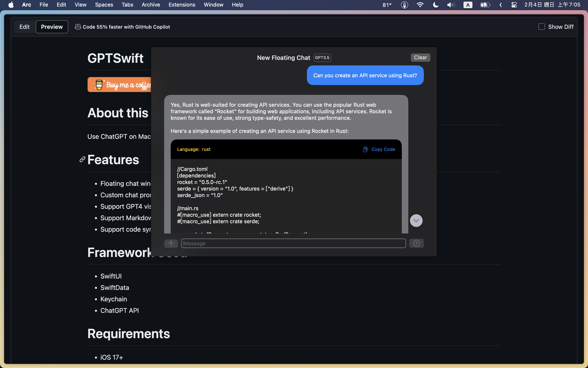This screenshot has height=368, width=588.
Task: Click the //Cargo.toml comment line
Action: [192, 169]
